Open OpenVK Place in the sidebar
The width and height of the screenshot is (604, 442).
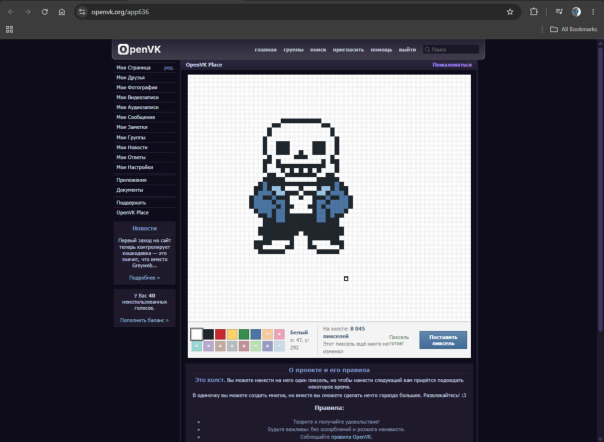coord(133,213)
